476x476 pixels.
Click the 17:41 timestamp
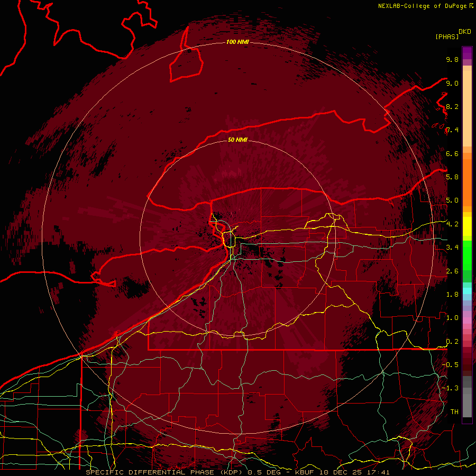(377, 472)
